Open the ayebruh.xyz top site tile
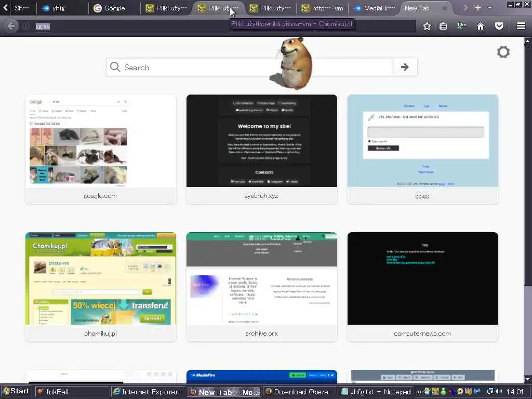This screenshot has height=399, width=532. [x=262, y=149]
